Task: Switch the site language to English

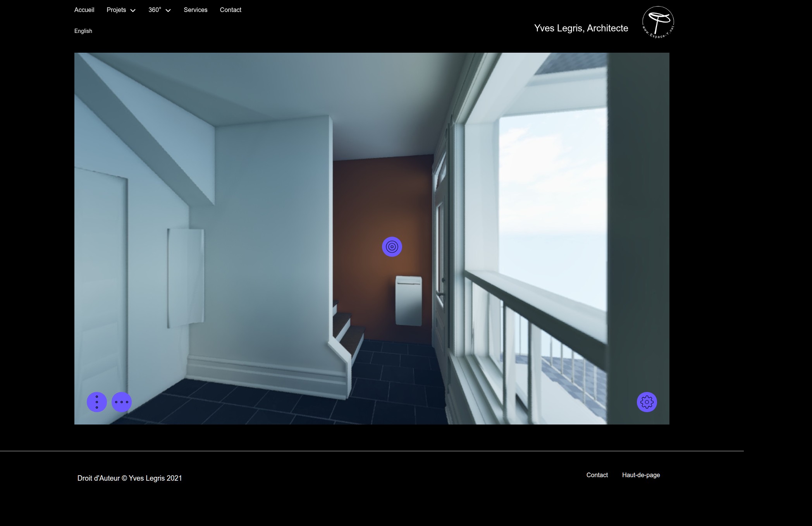Action: [x=83, y=31]
